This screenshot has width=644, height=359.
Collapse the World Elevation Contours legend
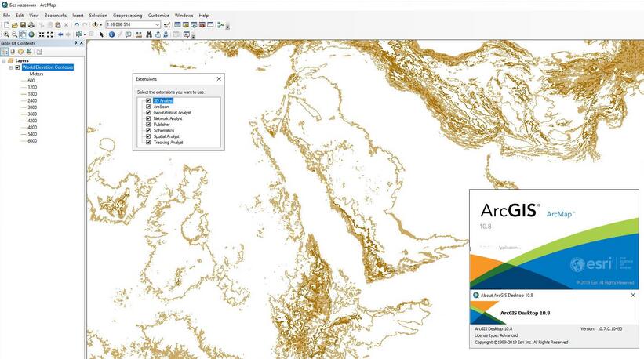(x=11, y=67)
